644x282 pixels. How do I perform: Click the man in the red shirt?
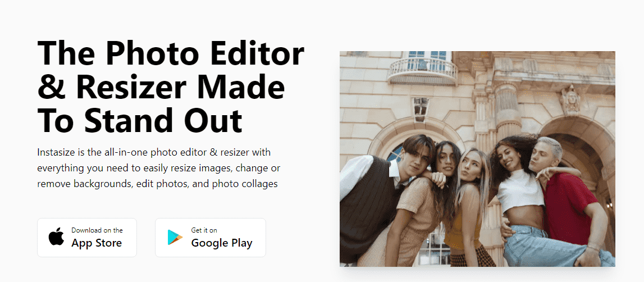click(x=567, y=197)
